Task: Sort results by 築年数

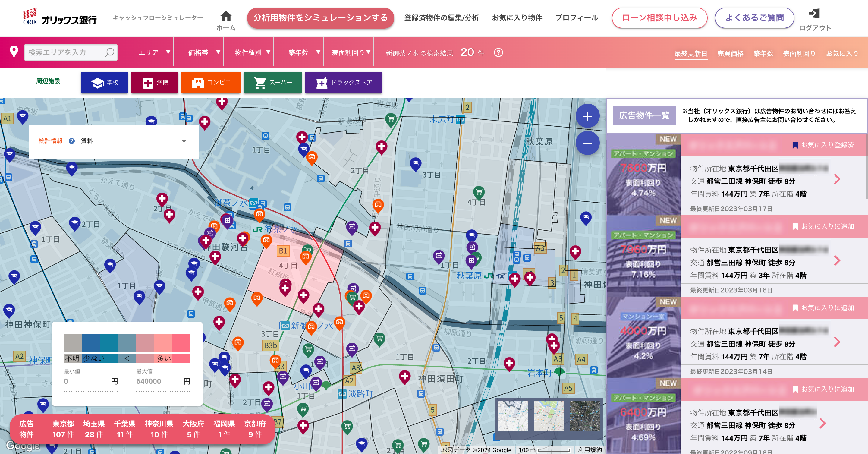Action: (x=763, y=54)
